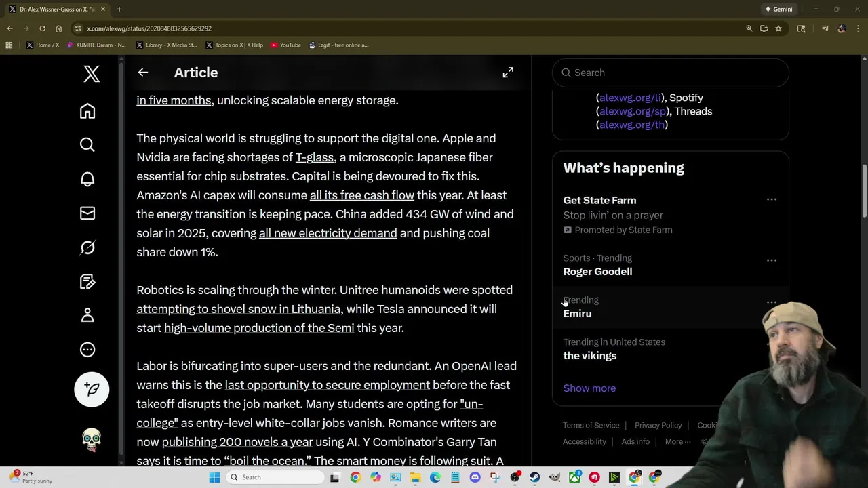The image size is (868, 488).
Task: Open More circle menu in X sidebar
Action: point(87,350)
